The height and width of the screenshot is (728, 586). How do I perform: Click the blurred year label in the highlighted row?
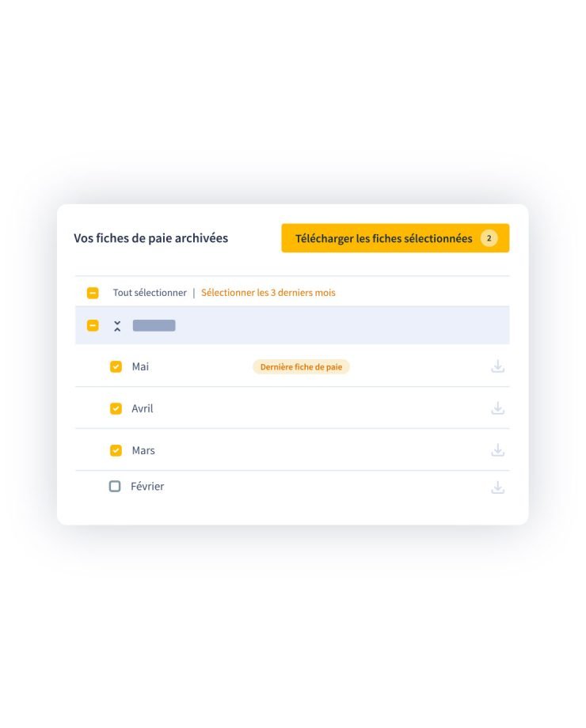tap(154, 325)
